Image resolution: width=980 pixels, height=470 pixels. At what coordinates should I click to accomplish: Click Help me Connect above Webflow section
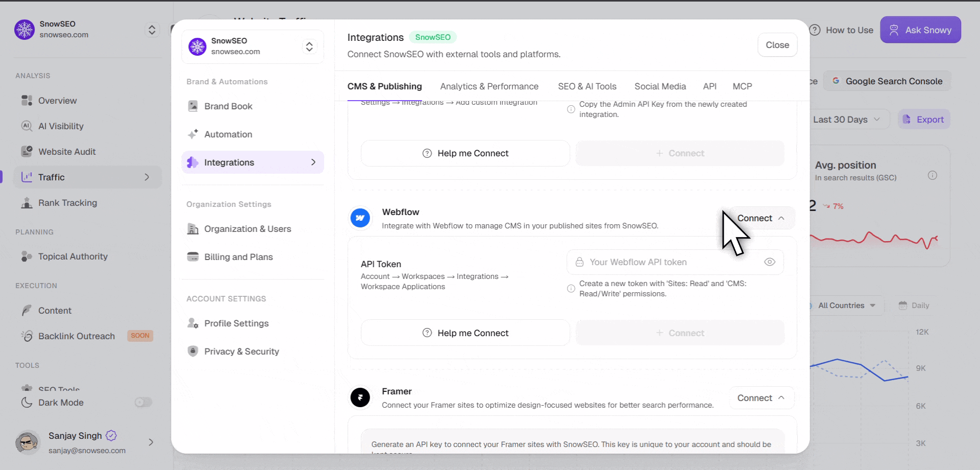pyautogui.click(x=465, y=153)
